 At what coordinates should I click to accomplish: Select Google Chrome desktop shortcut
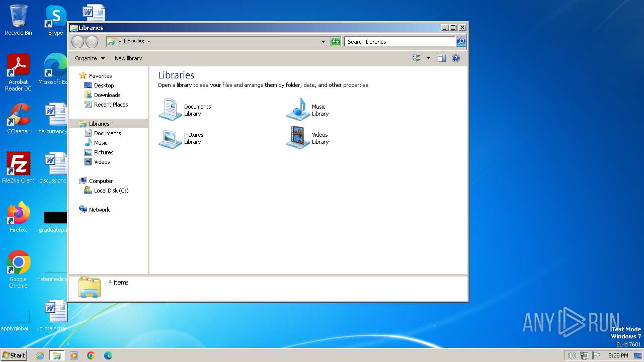[18, 269]
